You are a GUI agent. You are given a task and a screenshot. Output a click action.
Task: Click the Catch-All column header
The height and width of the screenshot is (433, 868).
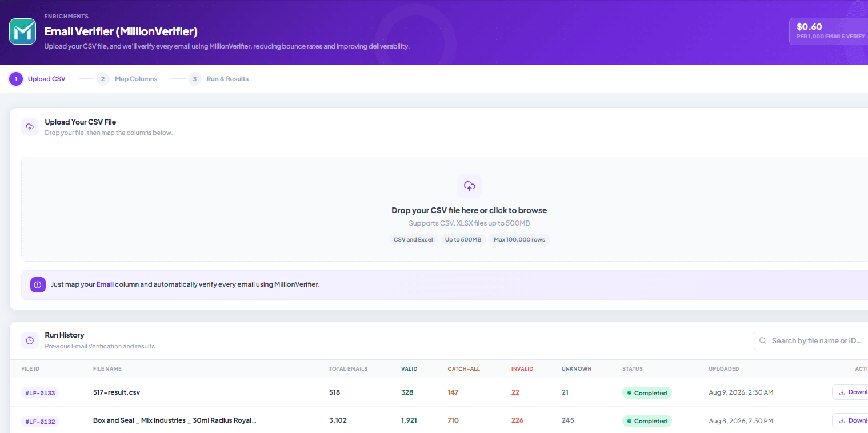pos(463,369)
